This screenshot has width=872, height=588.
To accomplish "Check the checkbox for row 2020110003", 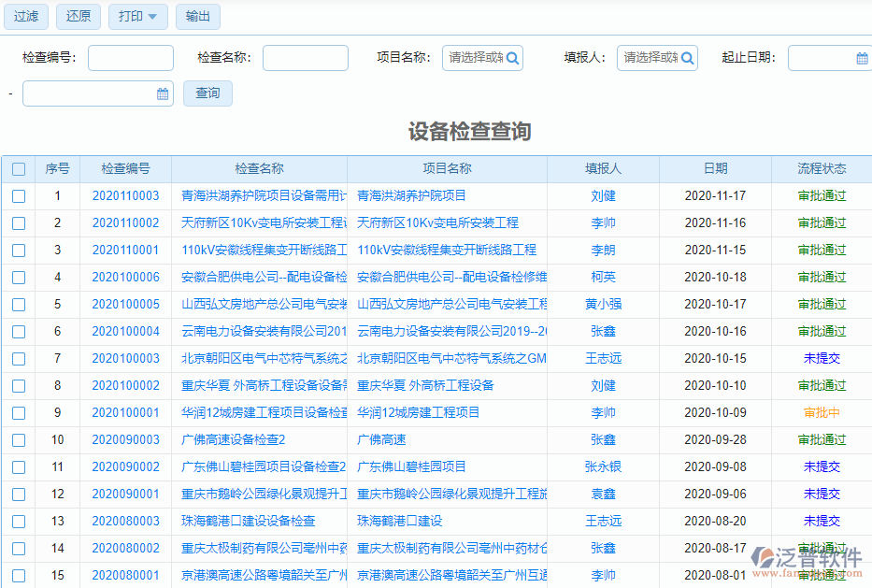I will (x=19, y=196).
